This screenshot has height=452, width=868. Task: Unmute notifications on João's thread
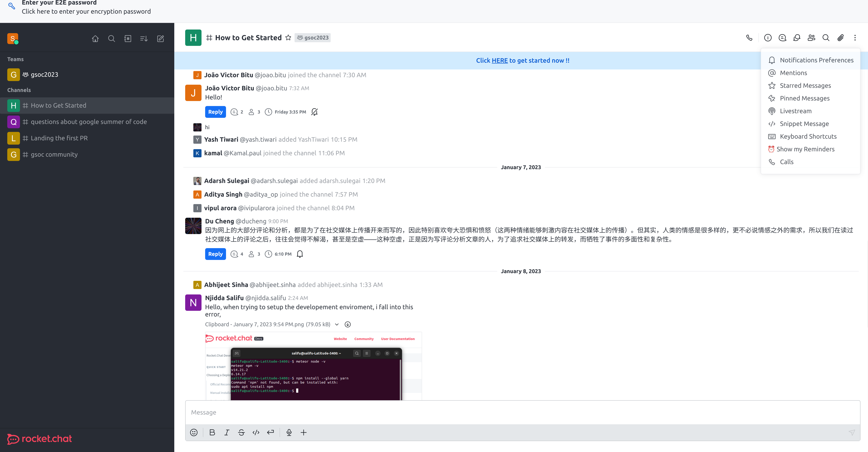tap(314, 111)
